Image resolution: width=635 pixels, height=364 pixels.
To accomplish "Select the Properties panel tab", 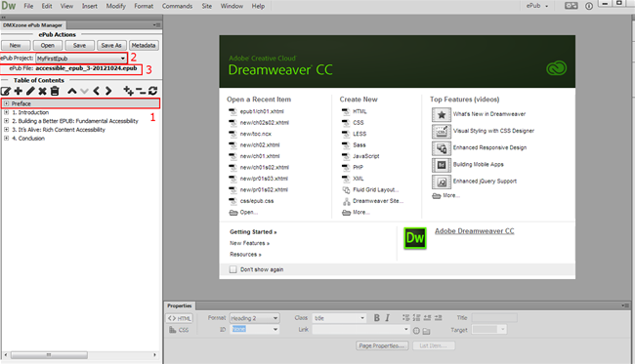I will point(180,305).
